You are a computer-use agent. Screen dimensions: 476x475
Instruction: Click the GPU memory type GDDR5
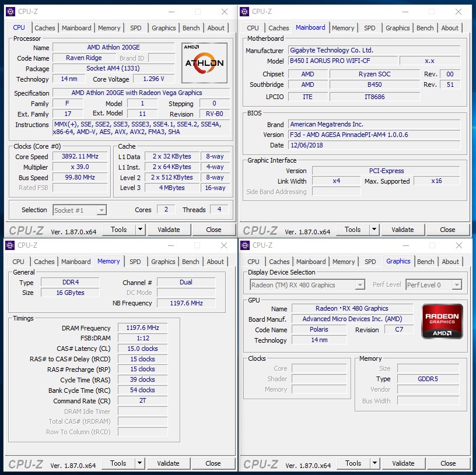tap(428, 379)
